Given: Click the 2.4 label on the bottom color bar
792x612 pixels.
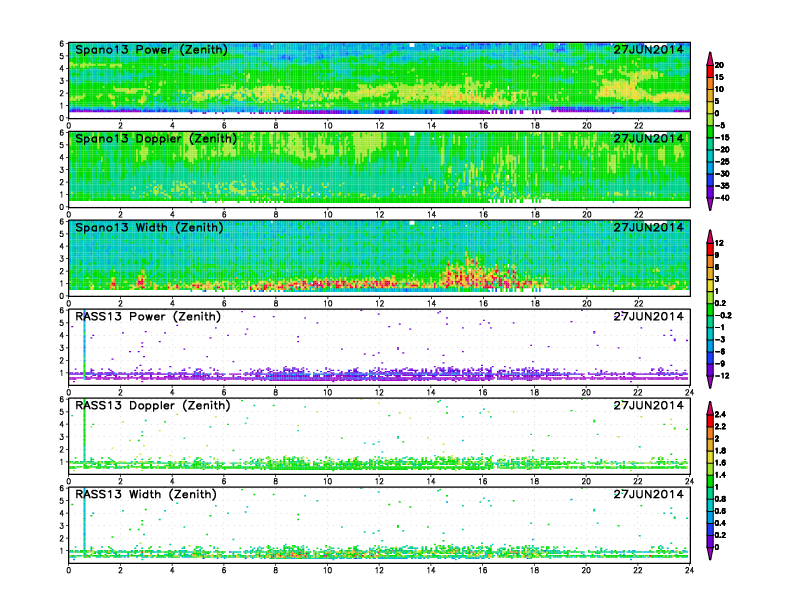Looking at the screenshot, I should coord(721,414).
